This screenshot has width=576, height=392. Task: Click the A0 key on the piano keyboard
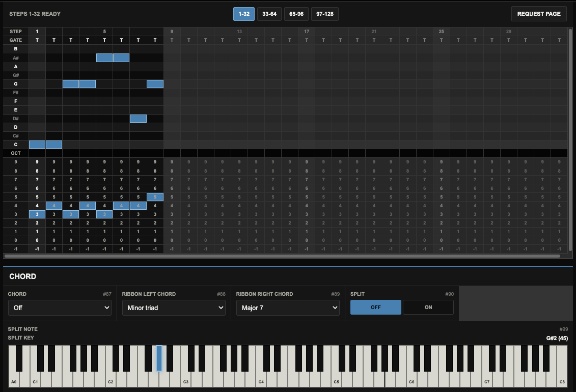(x=14, y=380)
